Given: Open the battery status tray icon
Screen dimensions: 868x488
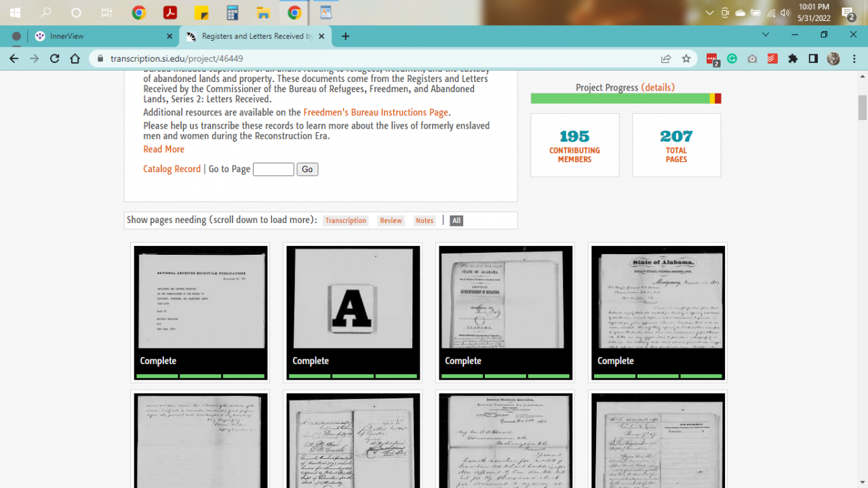Looking at the screenshot, I should point(755,13).
